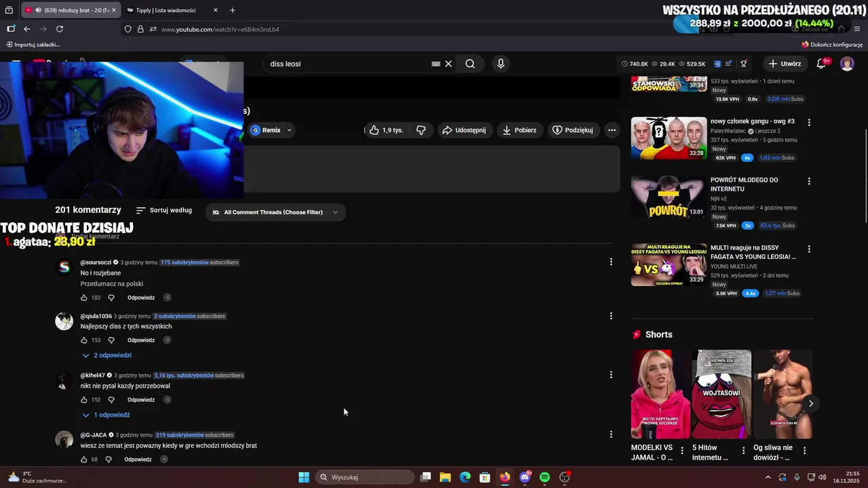Open 'MODELKI VS JAMAL' short
Viewport: 868px width, 488px height.
click(x=660, y=394)
